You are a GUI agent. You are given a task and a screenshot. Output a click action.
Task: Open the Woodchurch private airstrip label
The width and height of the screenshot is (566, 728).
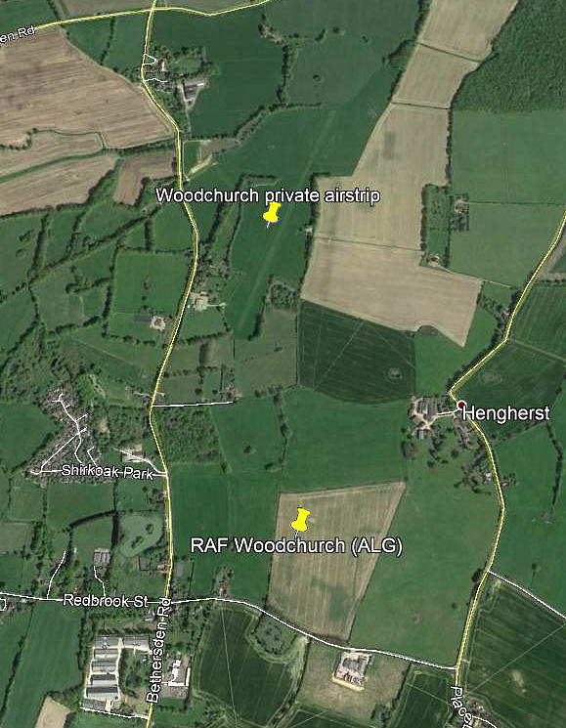pos(268,195)
